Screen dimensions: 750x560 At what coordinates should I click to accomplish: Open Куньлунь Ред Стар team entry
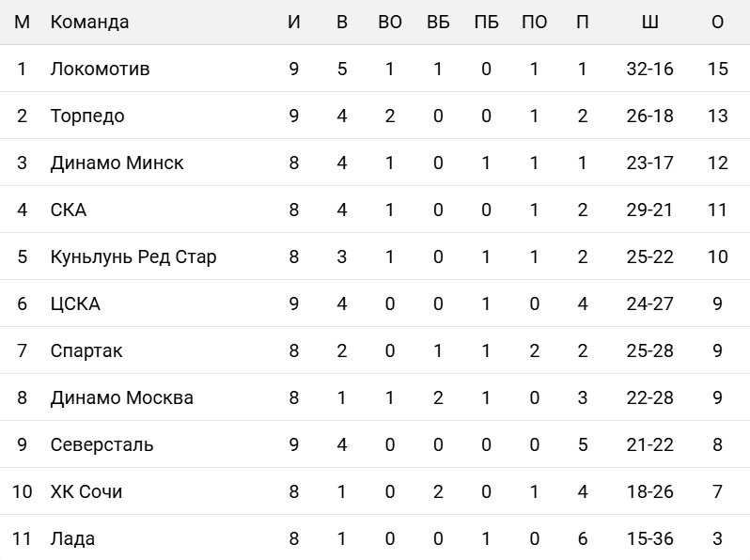coord(133,257)
